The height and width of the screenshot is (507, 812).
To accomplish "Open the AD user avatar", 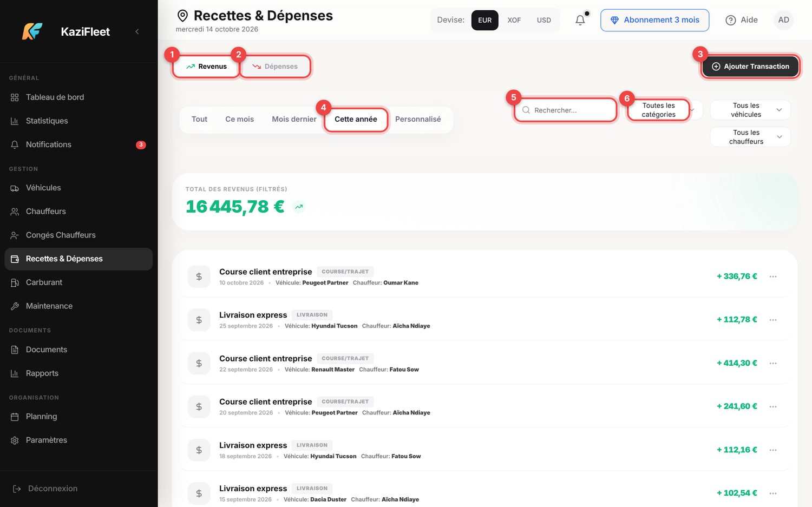I will point(784,20).
